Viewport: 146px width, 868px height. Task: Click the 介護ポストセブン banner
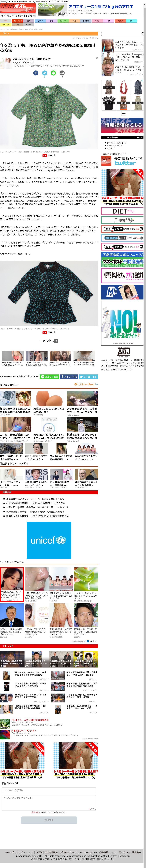(x=122, y=220)
